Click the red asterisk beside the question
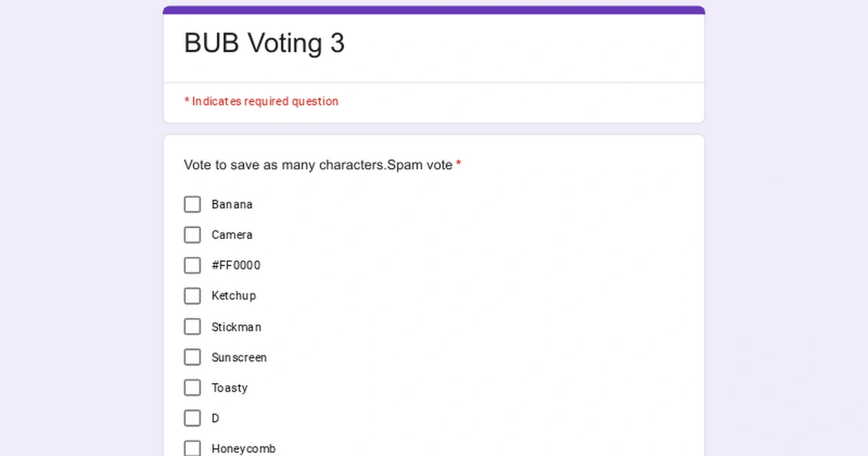Viewport: 868px width, 456px height. (459, 164)
